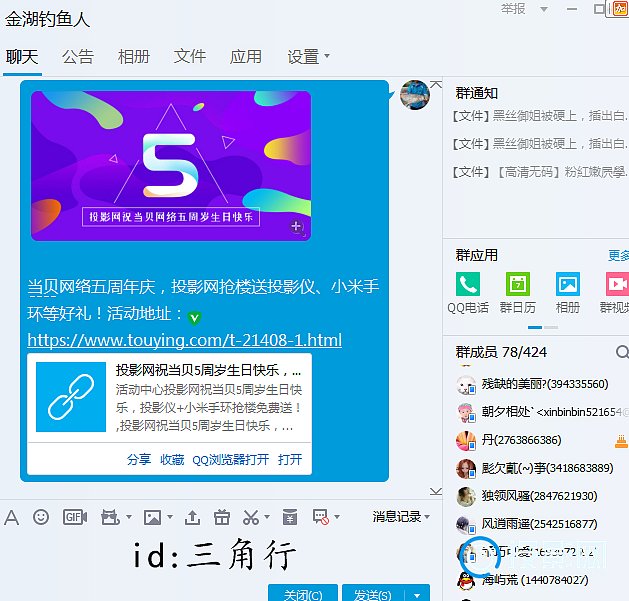Switch to the 应用 tab
The image size is (629, 601).
coord(246,57)
